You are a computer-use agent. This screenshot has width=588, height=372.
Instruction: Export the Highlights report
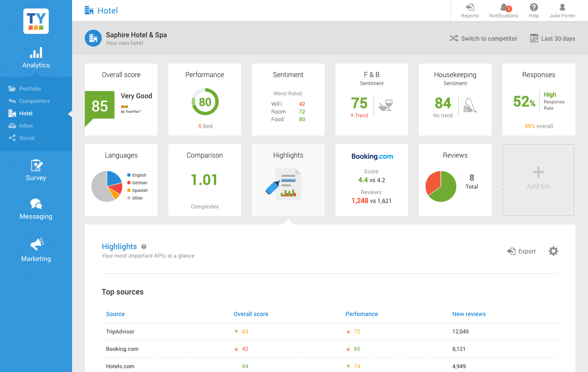click(522, 251)
